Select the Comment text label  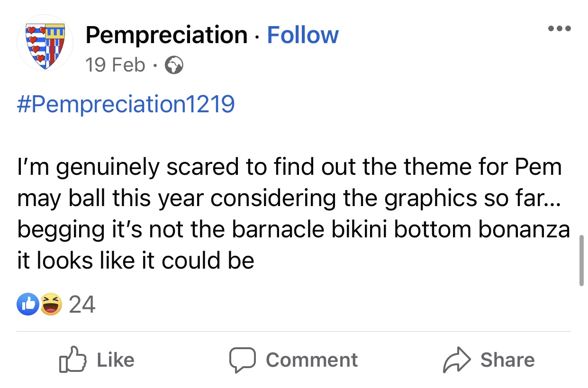(312, 361)
